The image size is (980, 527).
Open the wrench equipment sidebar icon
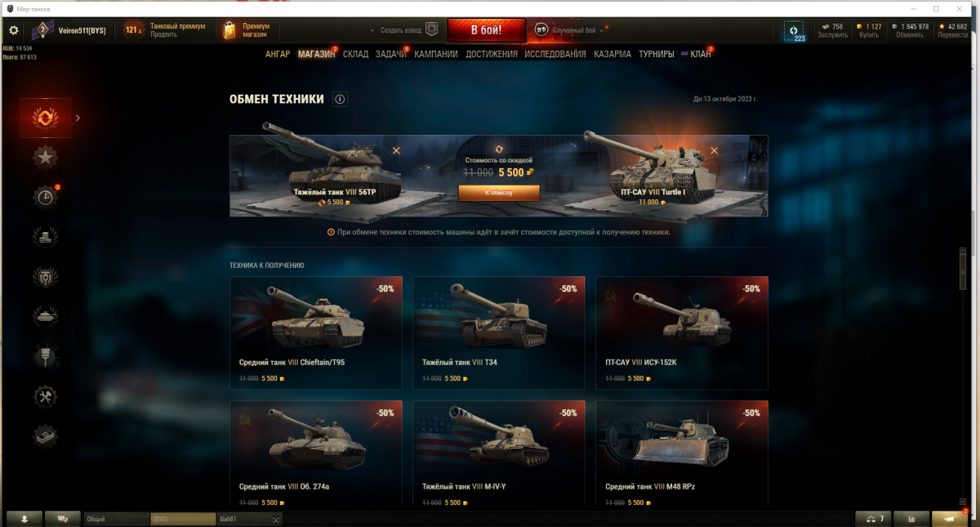45,396
